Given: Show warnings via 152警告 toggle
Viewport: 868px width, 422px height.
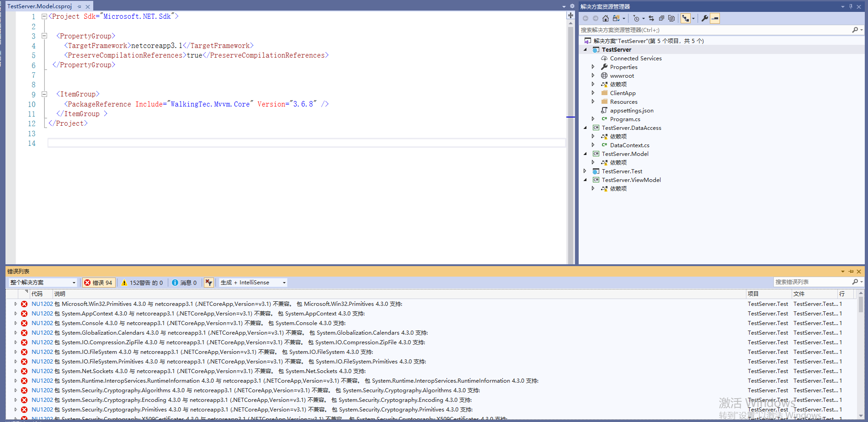Looking at the screenshot, I should point(142,282).
